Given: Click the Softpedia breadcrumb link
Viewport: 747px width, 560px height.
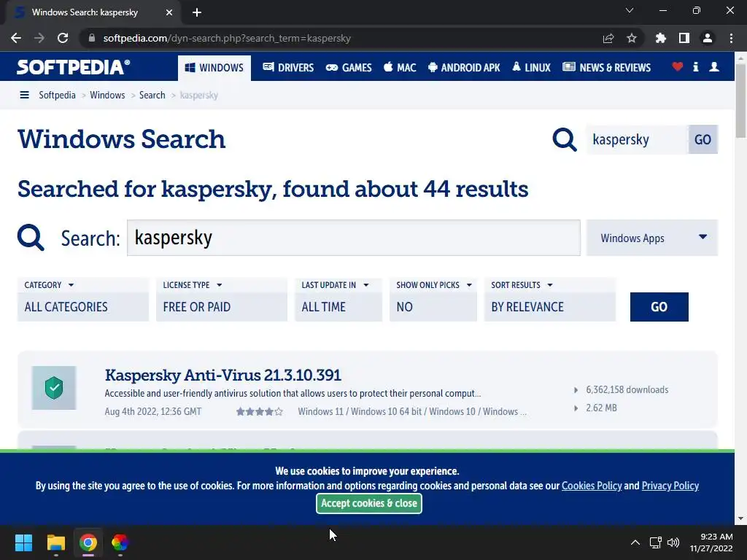Looking at the screenshot, I should coord(57,95).
